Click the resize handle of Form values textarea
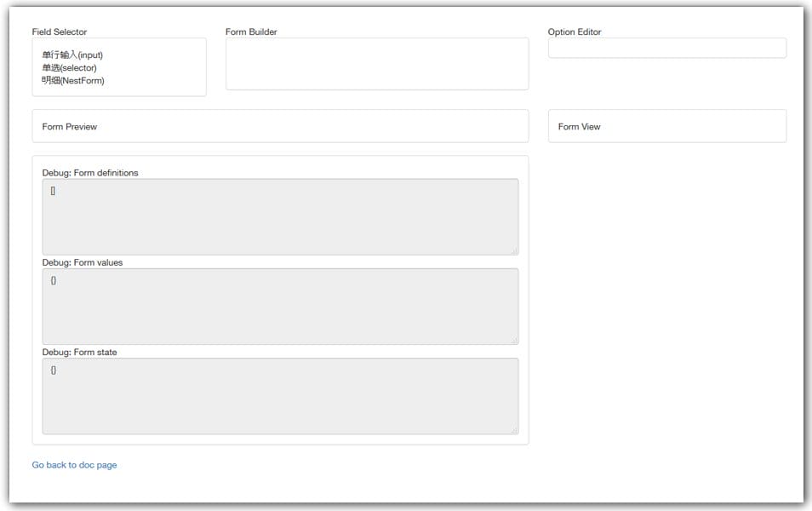The height and width of the screenshot is (511, 812). [x=516, y=340]
